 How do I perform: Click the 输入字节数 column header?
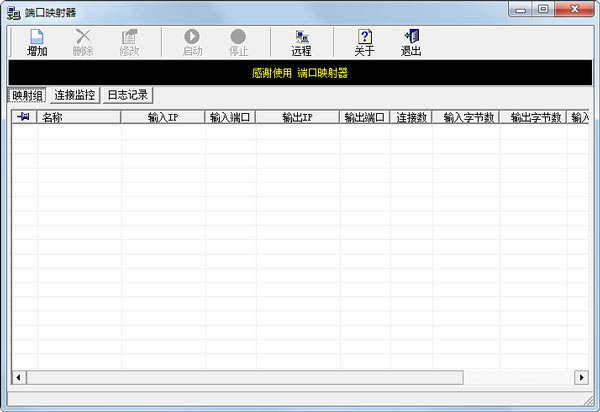tap(466, 117)
